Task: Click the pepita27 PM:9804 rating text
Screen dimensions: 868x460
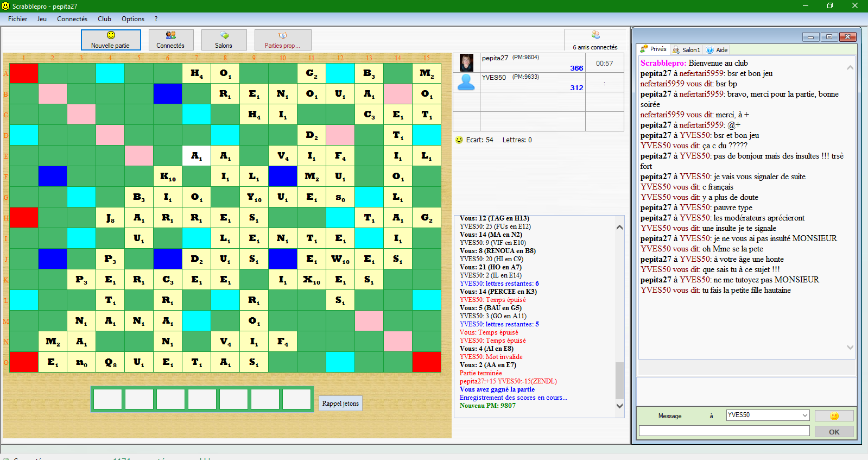Action: [x=525, y=57]
